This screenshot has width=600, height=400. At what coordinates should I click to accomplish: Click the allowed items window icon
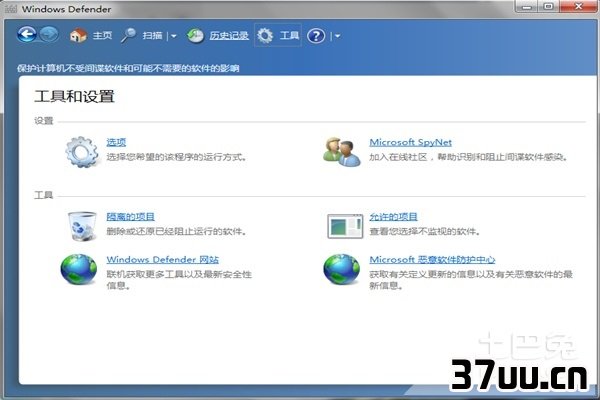pos(345,226)
